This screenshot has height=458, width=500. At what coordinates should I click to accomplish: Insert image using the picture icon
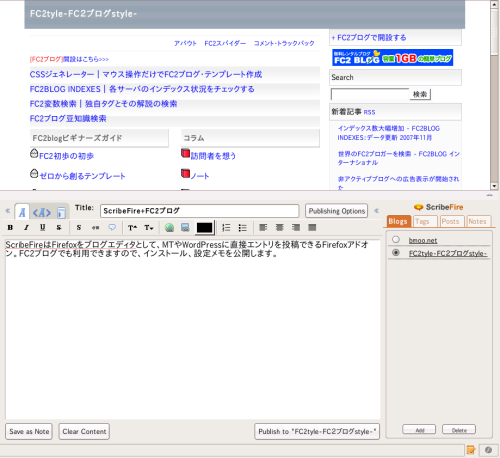(x=185, y=228)
